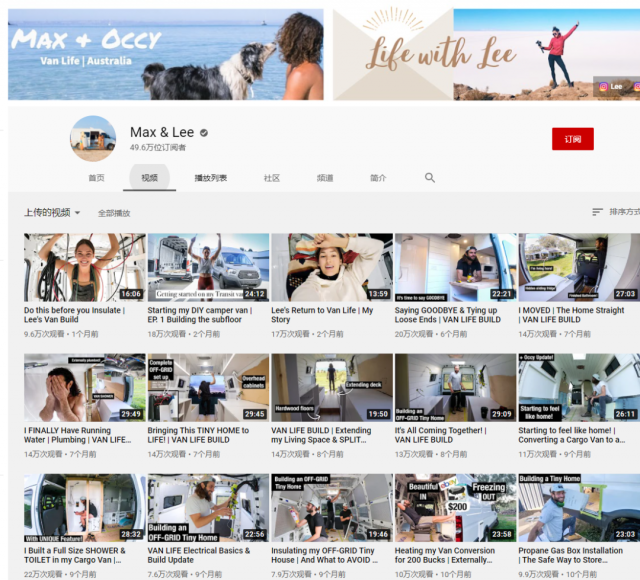This screenshot has width=640, height=580.
Task: Select the 视频 videos tab
Action: click(x=149, y=178)
